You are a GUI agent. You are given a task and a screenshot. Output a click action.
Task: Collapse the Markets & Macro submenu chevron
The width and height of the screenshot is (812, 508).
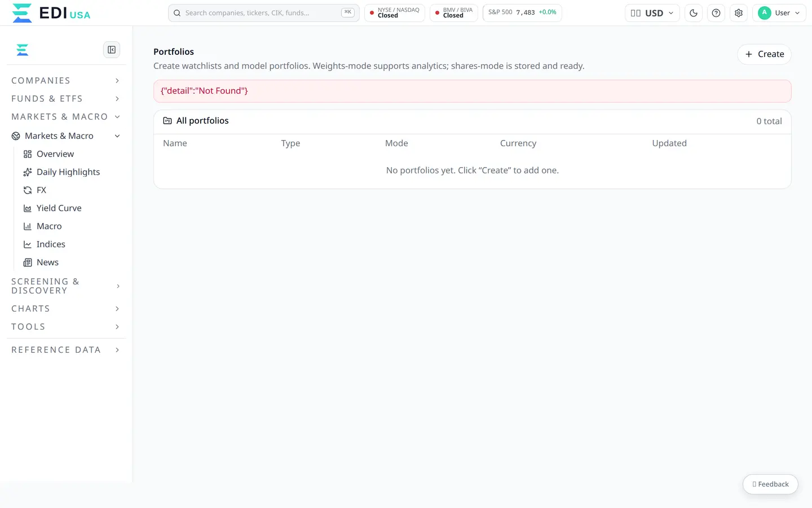click(x=117, y=136)
